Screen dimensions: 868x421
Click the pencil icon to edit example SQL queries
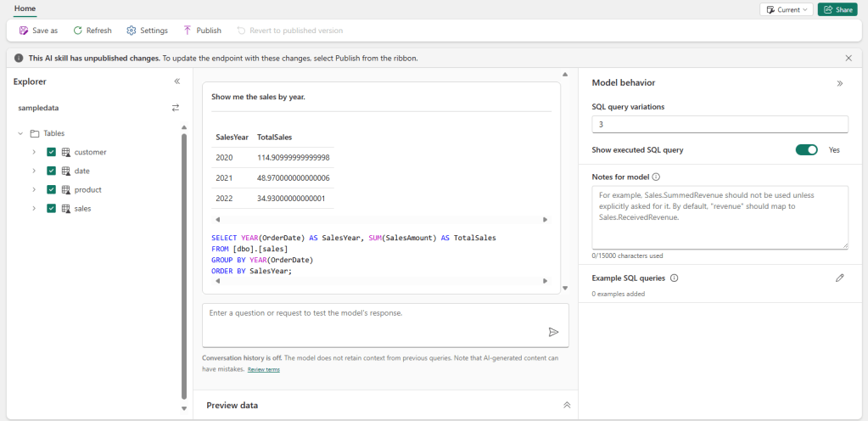(839, 278)
